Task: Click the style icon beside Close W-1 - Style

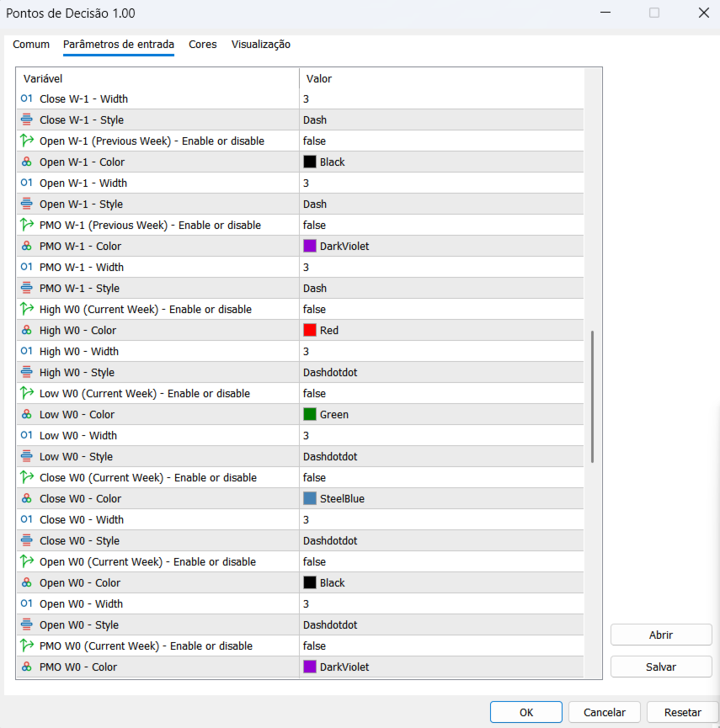Action: (x=26, y=120)
